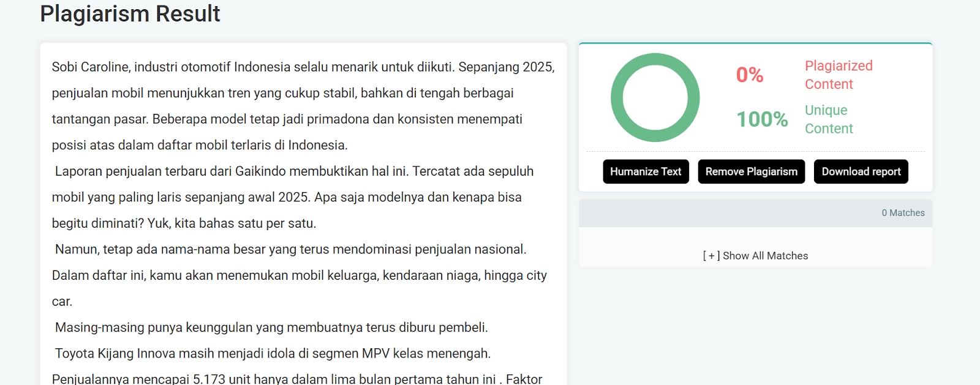Click the line 'Toyota Kijang Innova masih menjadi idola'
The height and width of the screenshot is (385, 980).
[273, 353]
